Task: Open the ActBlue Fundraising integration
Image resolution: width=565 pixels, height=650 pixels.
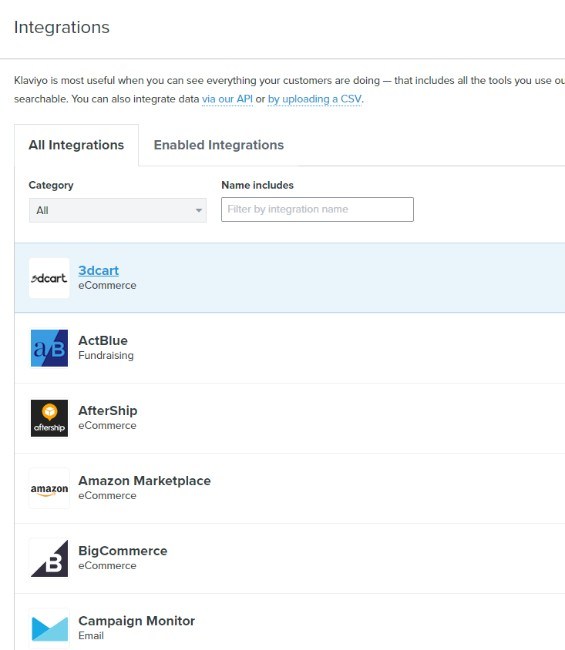Action: pos(290,348)
